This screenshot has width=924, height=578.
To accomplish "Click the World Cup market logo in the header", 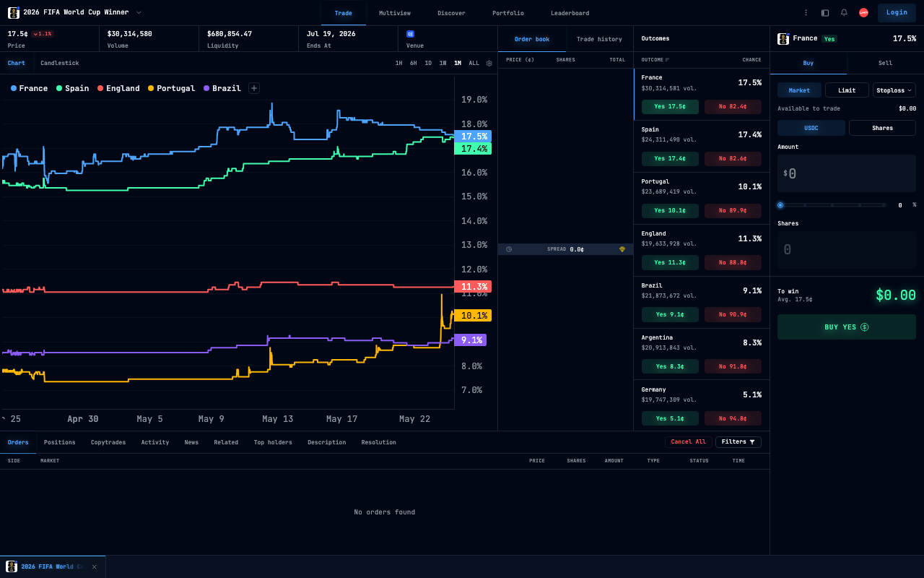I will 14,12.
